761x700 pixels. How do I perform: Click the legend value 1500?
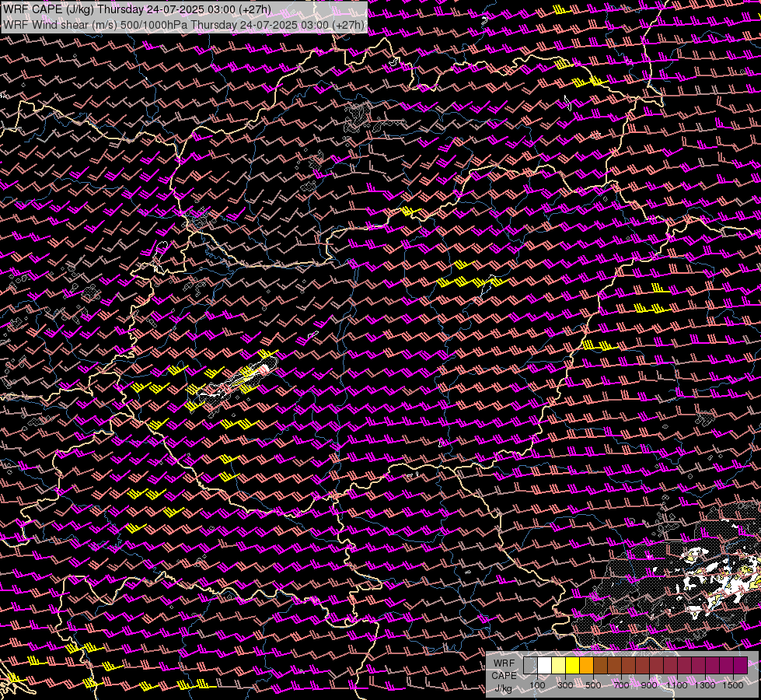[x=733, y=685]
